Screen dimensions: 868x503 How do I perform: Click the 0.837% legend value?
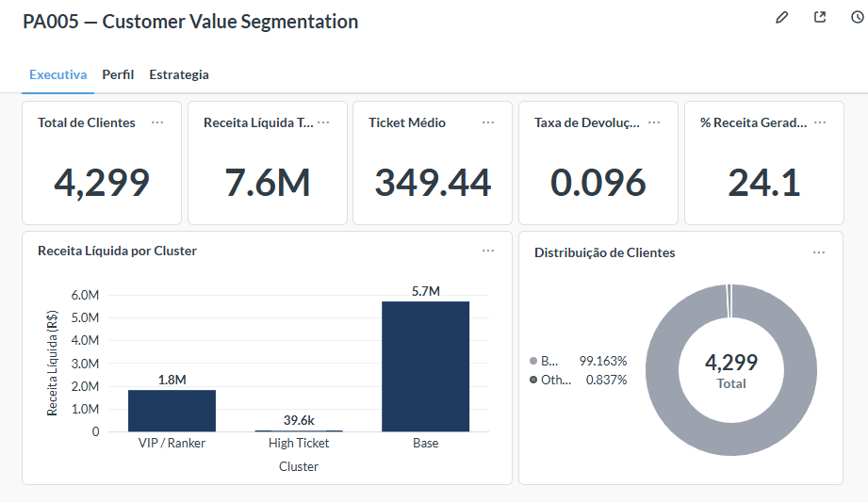(x=606, y=380)
